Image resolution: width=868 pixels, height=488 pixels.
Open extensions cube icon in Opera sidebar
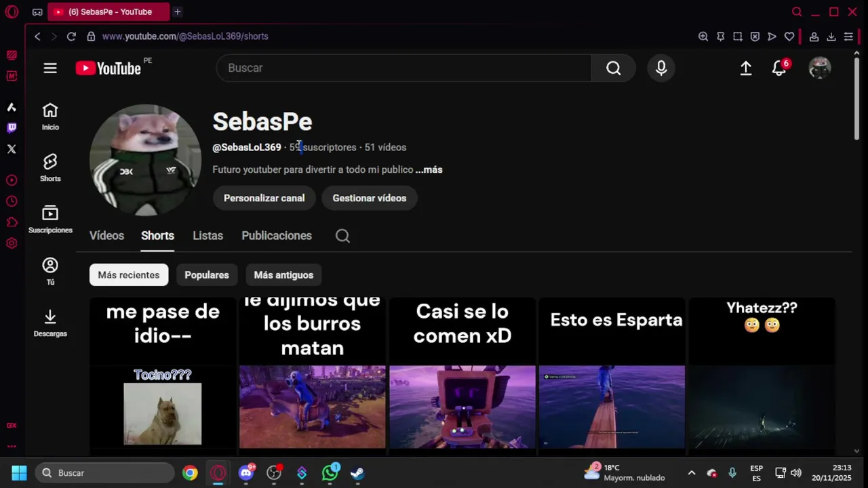pyautogui.click(x=12, y=222)
